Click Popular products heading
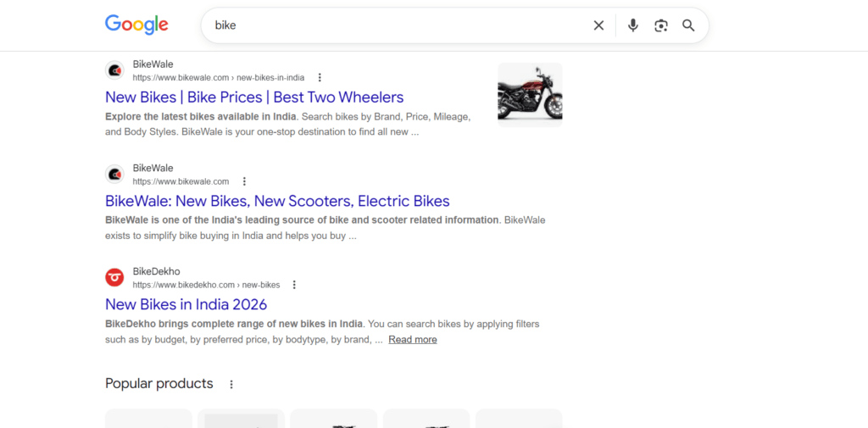Screen dimensions: 868x428 coord(159,384)
